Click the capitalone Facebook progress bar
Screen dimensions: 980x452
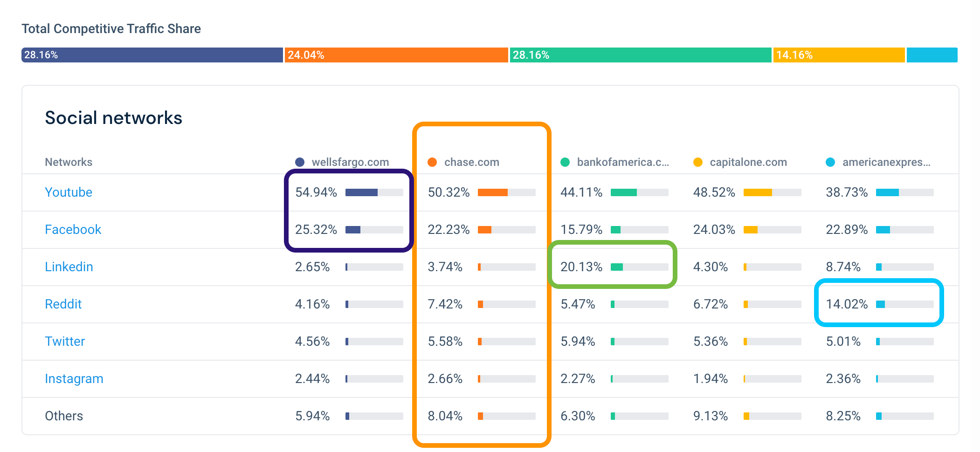point(773,230)
